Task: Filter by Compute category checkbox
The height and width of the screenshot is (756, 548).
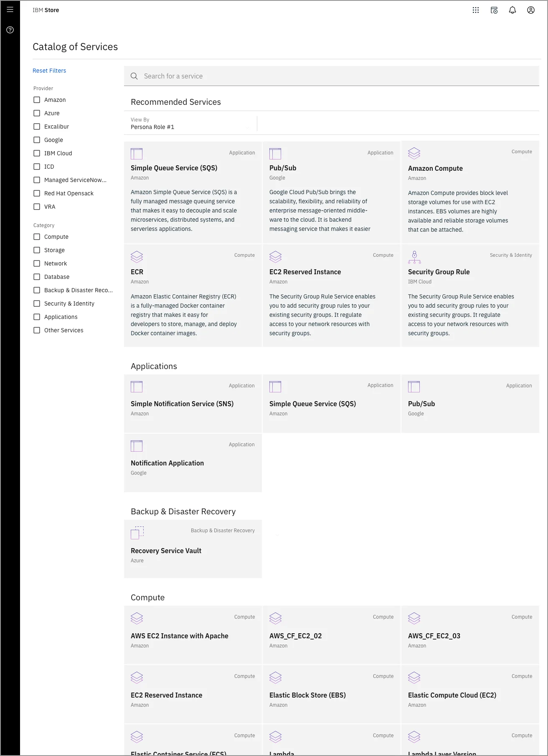Action: pos(37,237)
